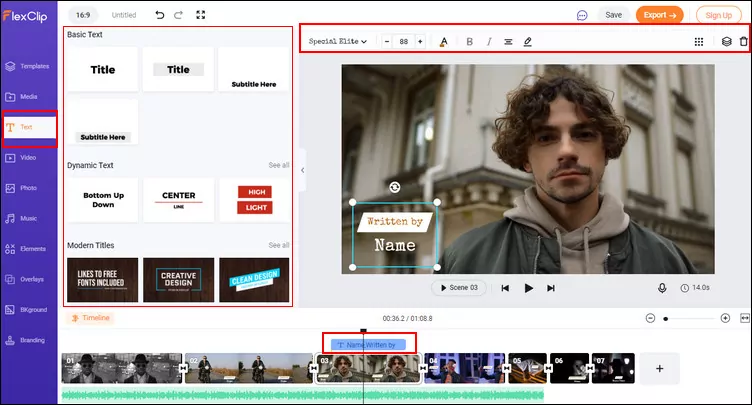
Task: Add the CENTER LINE dynamic text
Action: click(x=178, y=200)
